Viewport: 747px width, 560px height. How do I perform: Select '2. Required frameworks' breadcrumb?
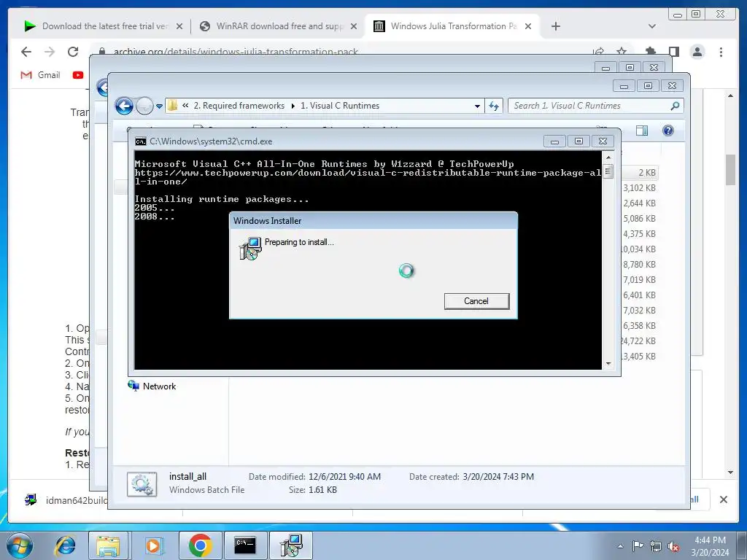239,106
